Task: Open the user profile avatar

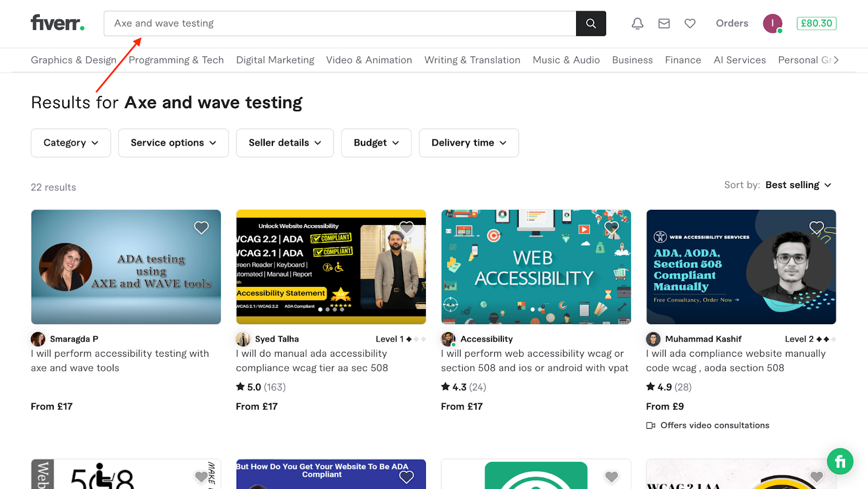Action: pos(773,23)
